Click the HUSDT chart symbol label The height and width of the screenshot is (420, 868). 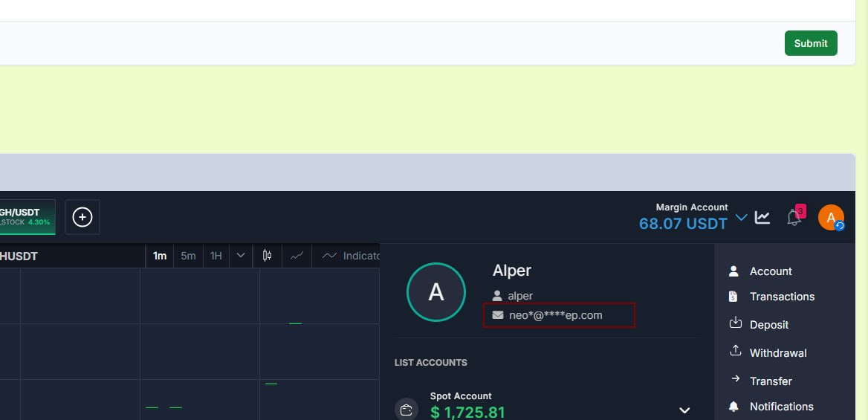coord(19,256)
